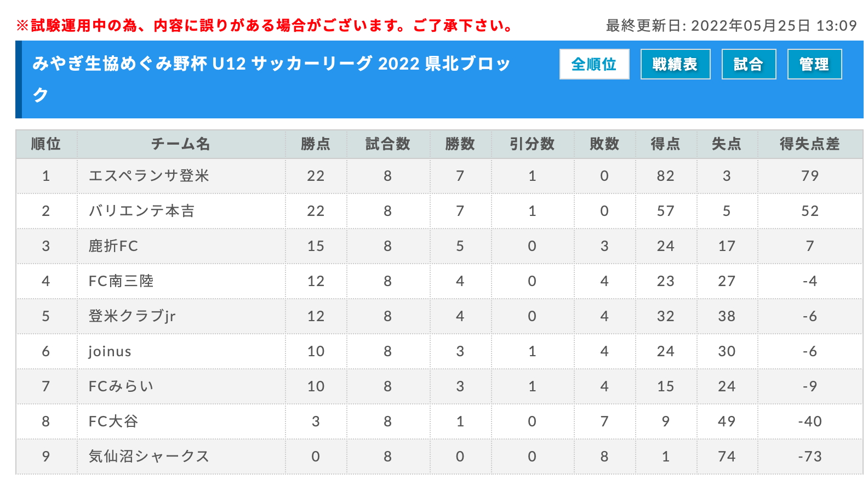Select team バリエンテ本吉
The image size is (868, 479).
point(141,211)
